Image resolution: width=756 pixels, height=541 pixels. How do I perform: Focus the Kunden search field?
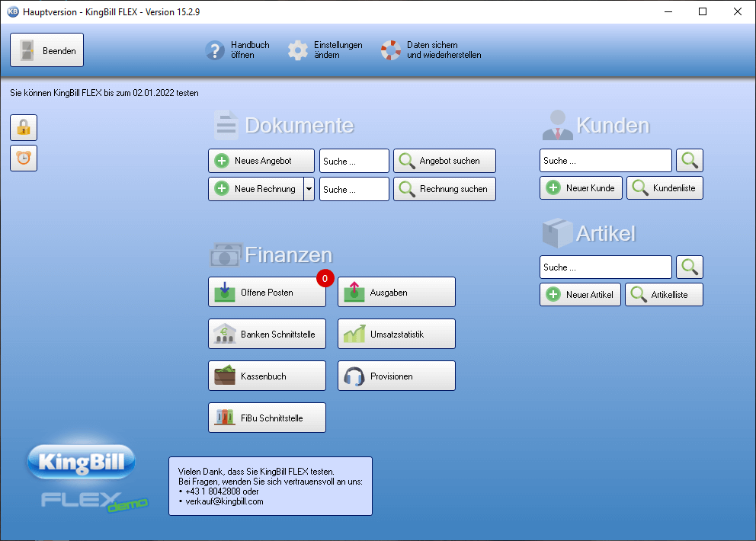606,161
